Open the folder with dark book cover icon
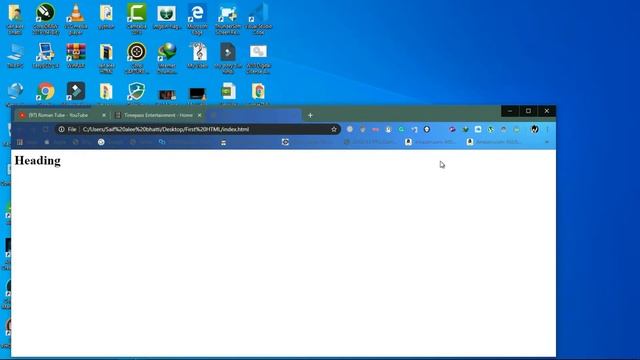 (106, 58)
